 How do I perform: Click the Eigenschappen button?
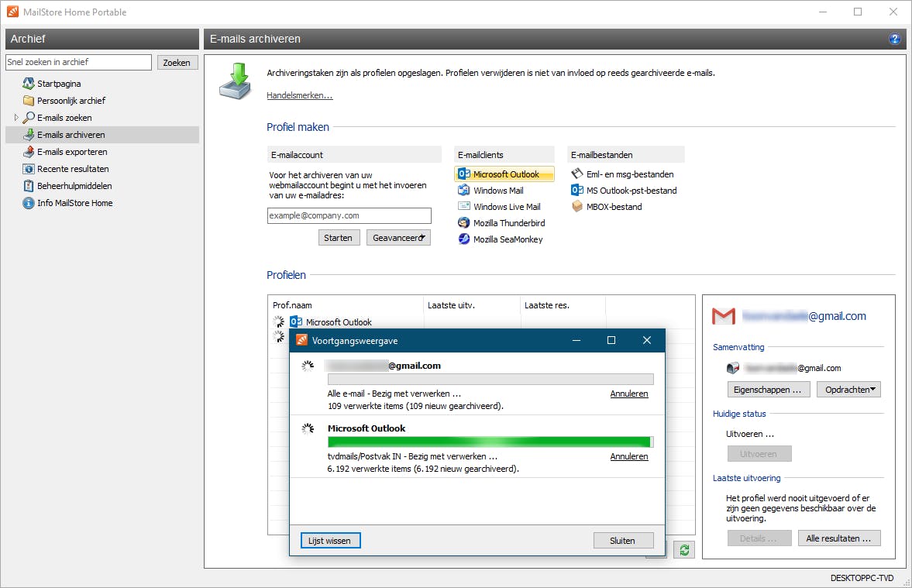coord(769,389)
